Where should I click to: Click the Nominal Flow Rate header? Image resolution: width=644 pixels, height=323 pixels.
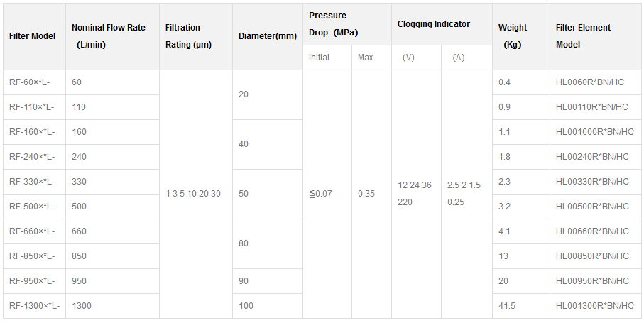click(x=109, y=35)
